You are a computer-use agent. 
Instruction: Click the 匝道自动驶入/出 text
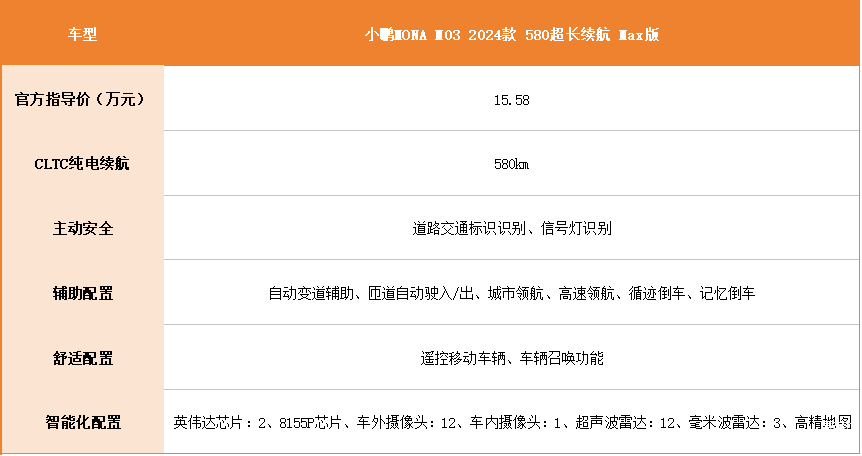click(x=413, y=294)
